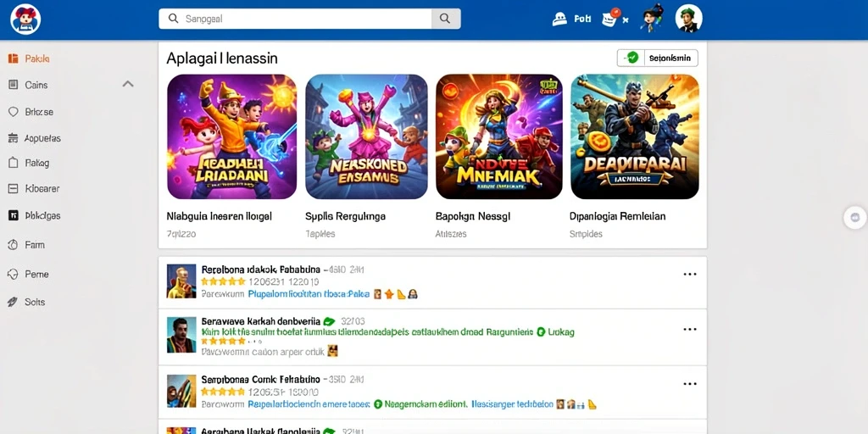868x434 pixels.
Task: Click the floating round button on right edge
Action: pos(856,218)
